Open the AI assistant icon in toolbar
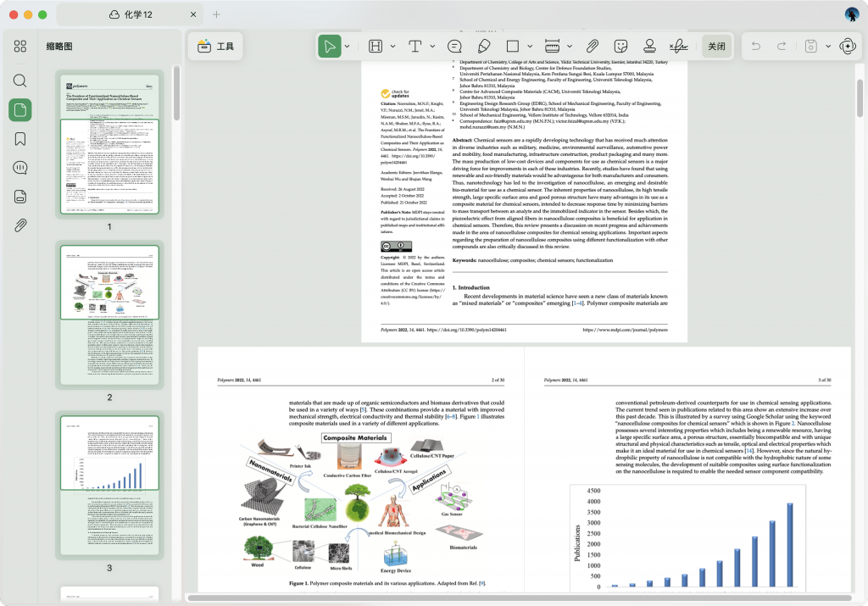Viewport: 868px width, 606px height. click(x=848, y=47)
